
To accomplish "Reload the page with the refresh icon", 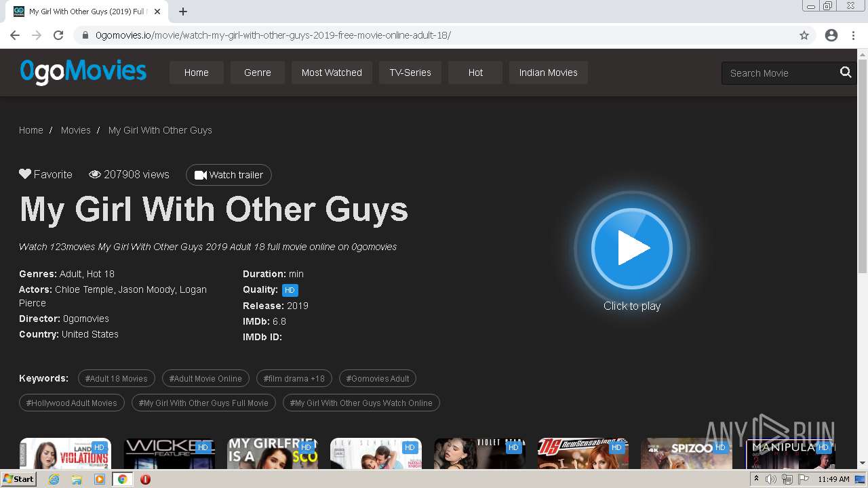I will click(x=58, y=35).
